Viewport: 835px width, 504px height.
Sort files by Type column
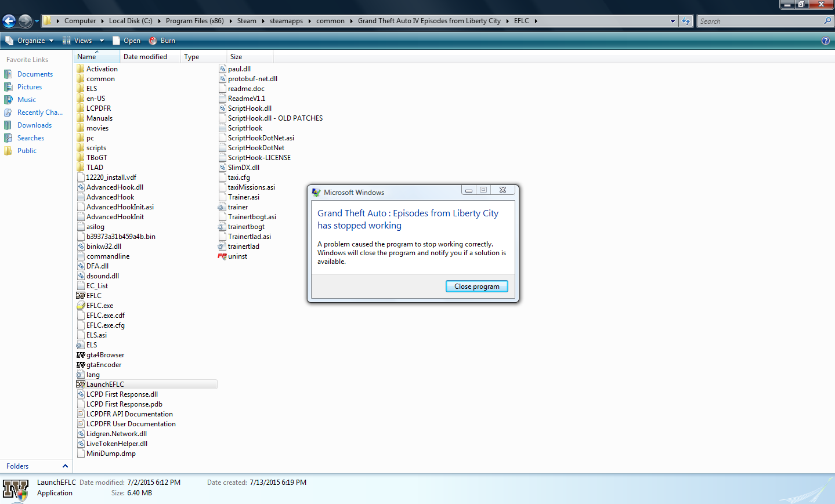[x=203, y=57]
